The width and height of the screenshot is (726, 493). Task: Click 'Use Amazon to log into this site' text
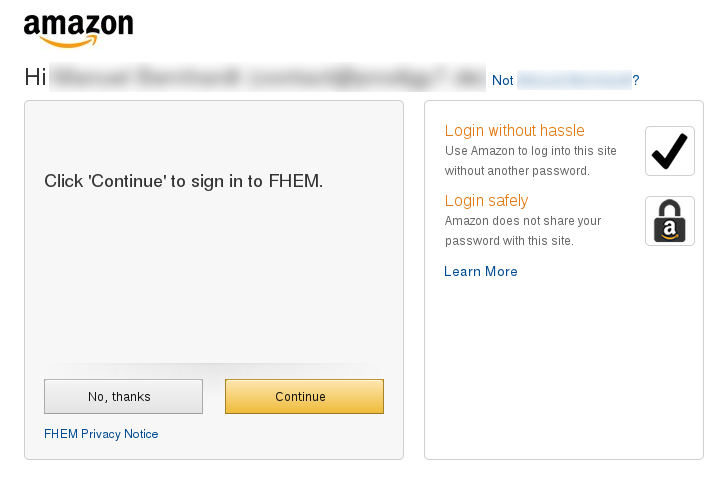(531, 151)
